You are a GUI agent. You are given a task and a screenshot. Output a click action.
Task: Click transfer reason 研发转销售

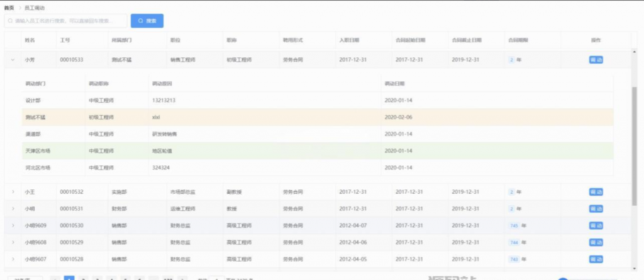(x=164, y=134)
